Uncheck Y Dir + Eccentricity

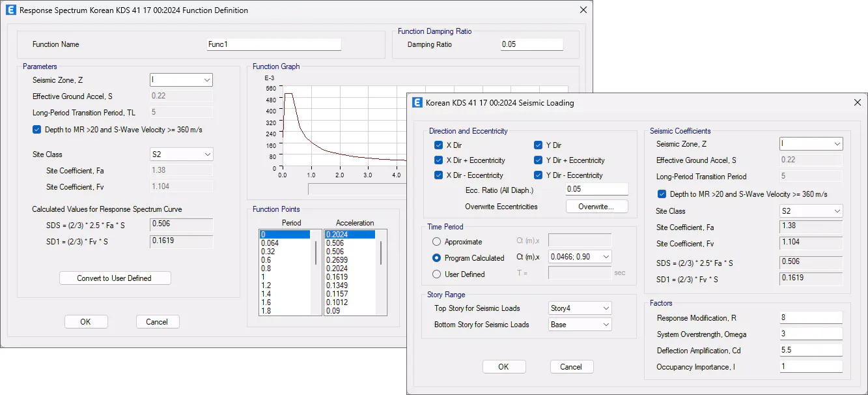click(x=539, y=160)
